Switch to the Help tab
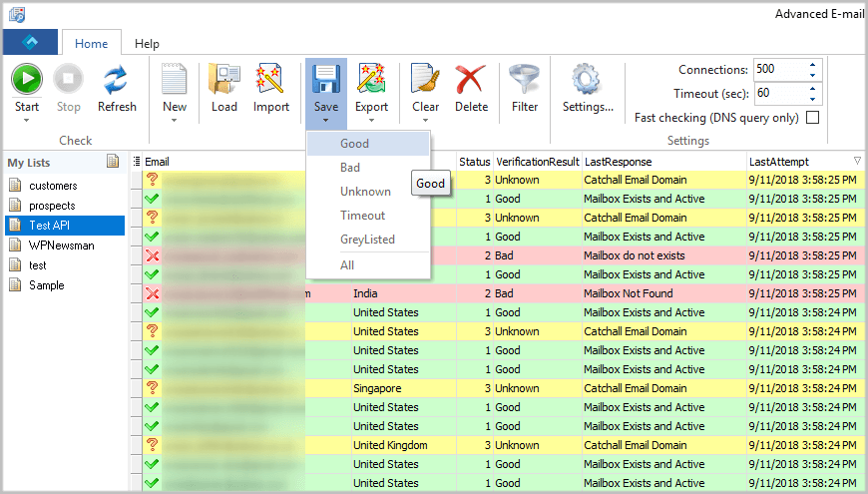The height and width of the screenshot is (494, 868). pyautogui.click(x=148, y=43)
